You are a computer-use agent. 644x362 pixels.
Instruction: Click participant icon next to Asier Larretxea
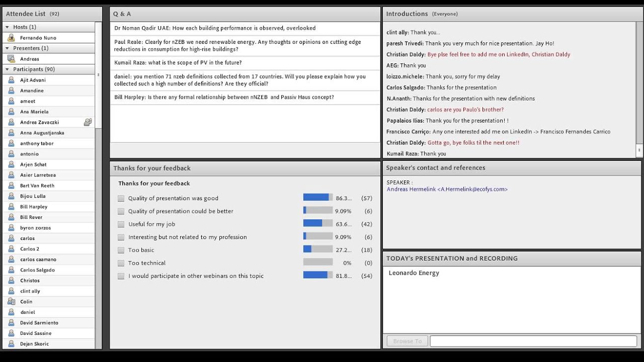coord(11,175)
